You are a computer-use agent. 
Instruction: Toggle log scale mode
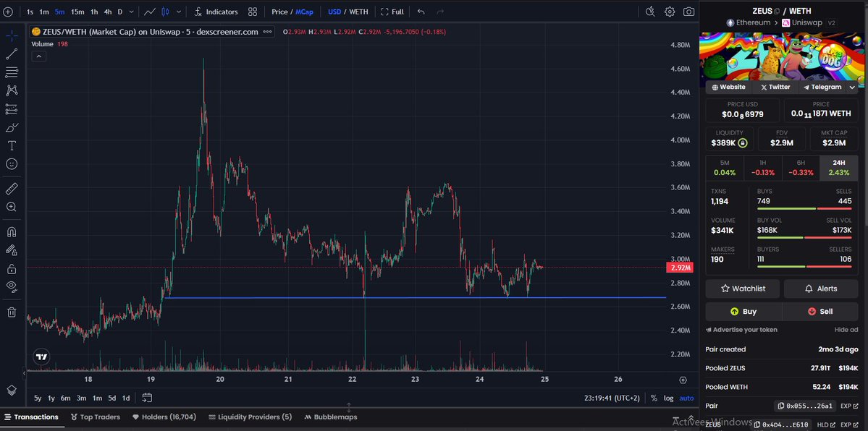pos(669,398)
